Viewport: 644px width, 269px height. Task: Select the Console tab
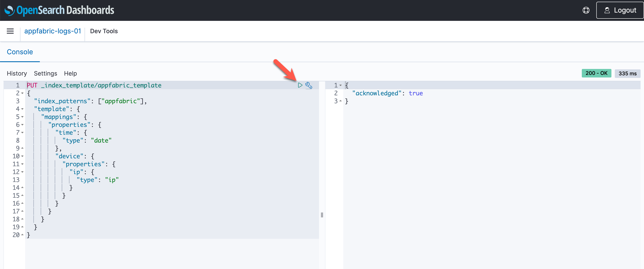[20, 52]
